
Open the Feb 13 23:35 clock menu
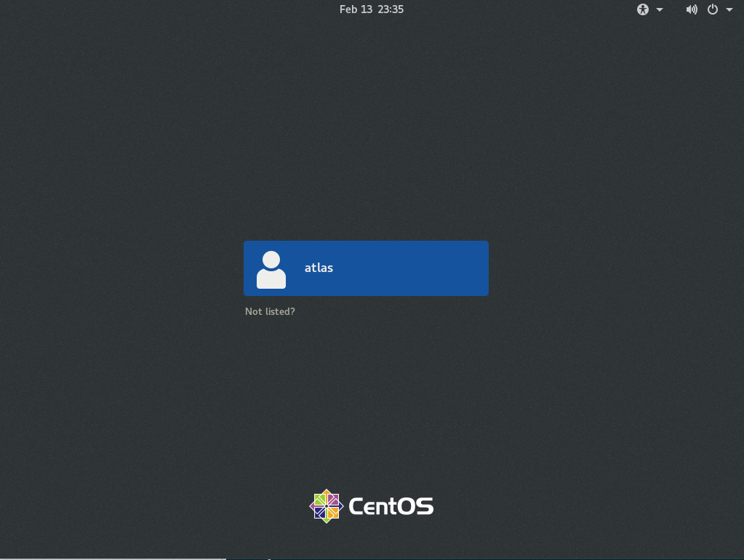click(372, 9)
